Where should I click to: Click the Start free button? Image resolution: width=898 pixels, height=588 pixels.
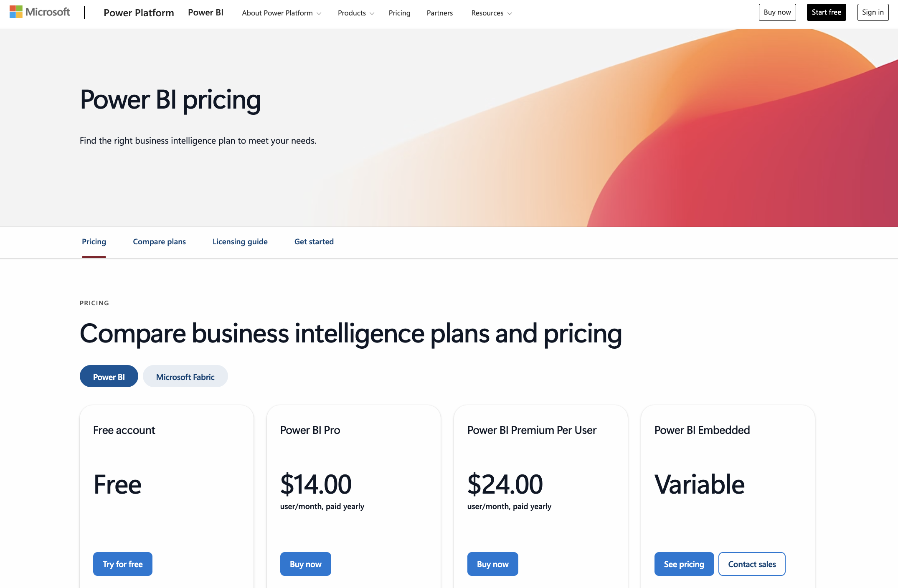[826, 12]
